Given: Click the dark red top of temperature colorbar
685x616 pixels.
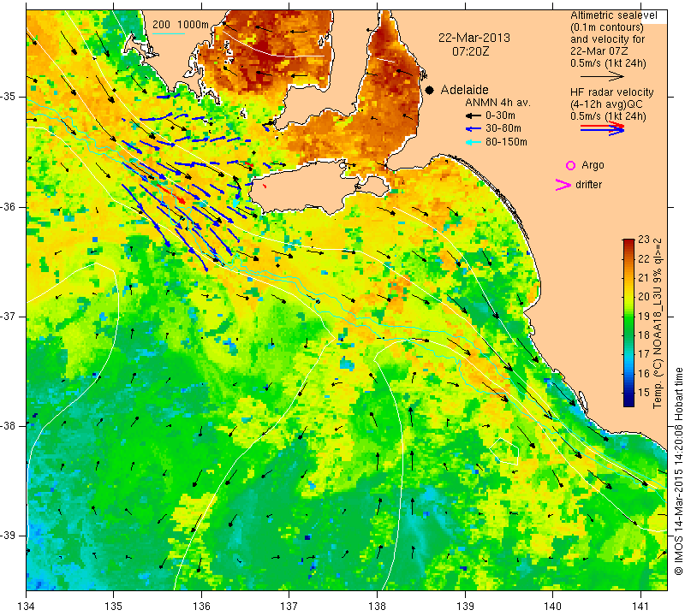Looking at the screenshot, I should [x=628, y=242].
